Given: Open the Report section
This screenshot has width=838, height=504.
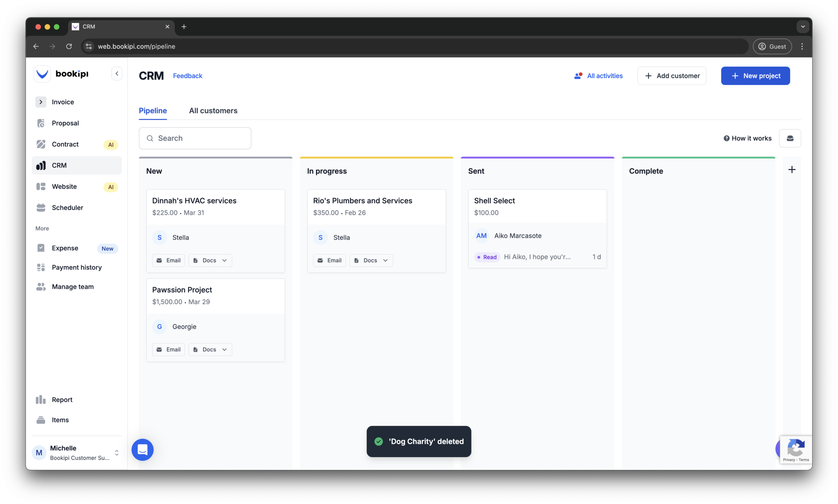Looking at the screenshot, I should click(62, 399).
